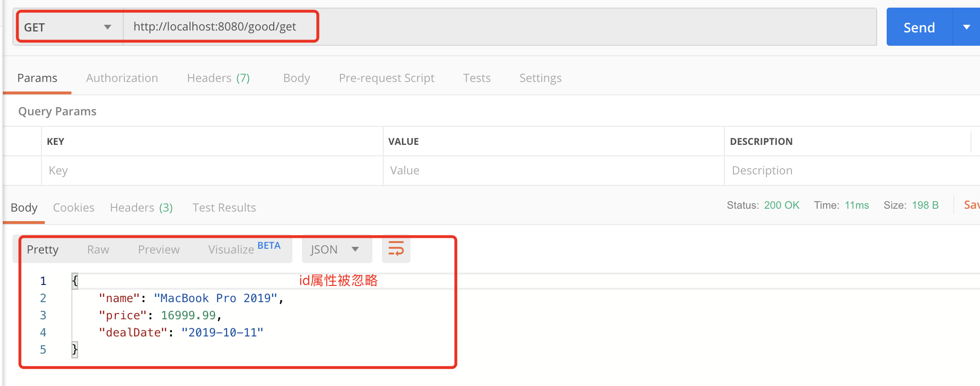Switch response view to Raw
The image size is (980, 386).
coord(98,250)
